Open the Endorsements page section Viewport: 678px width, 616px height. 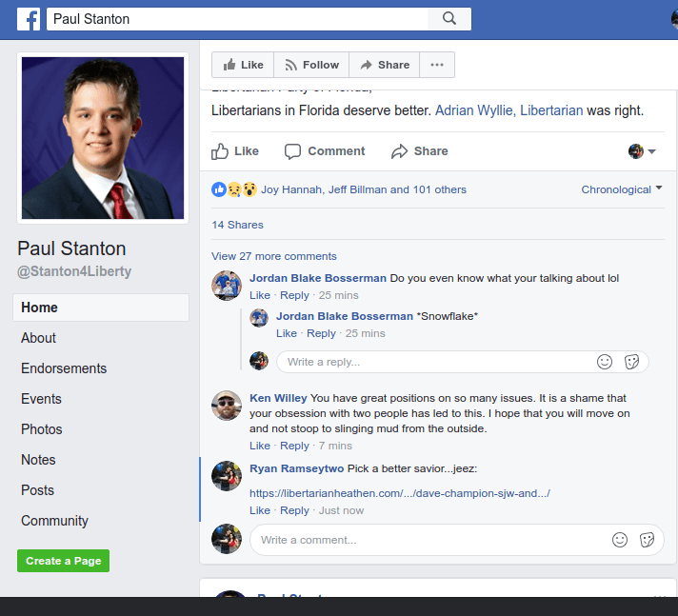(64, 368)
